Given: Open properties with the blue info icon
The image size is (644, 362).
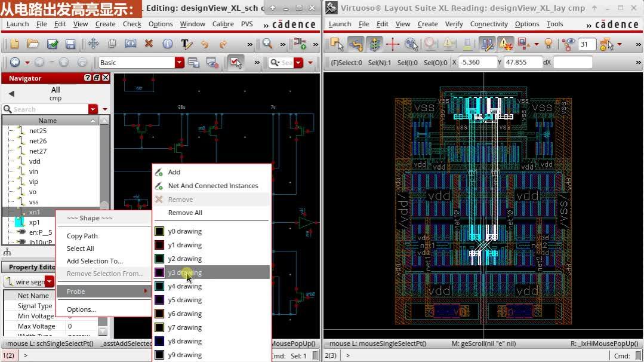Looking at the screenshot, I should pos(168,44).
